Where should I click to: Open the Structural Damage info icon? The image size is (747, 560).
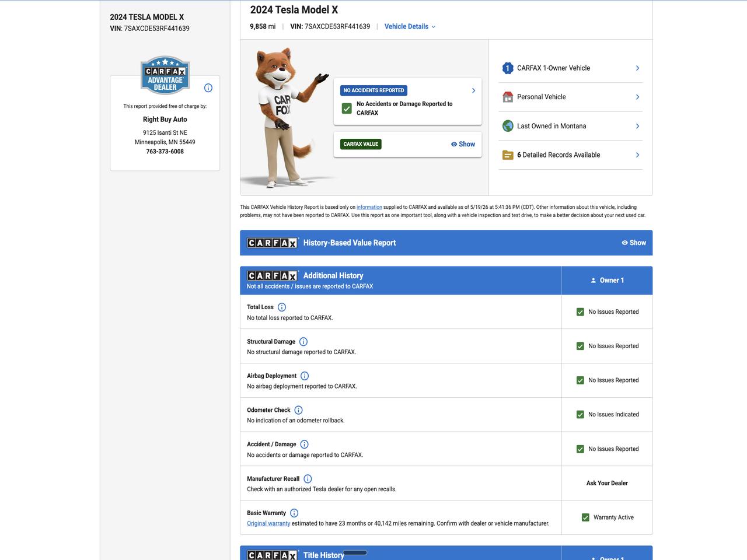coord(303,342)
